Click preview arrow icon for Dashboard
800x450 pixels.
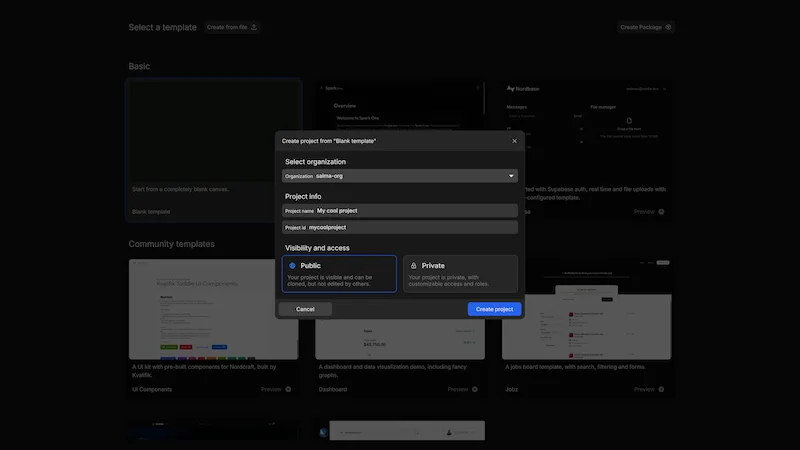pos(474,389)
